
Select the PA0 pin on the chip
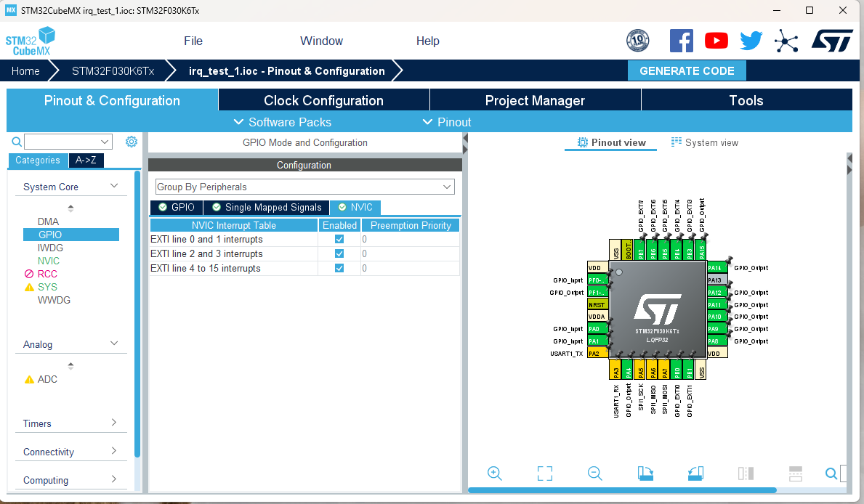coord(598,329)
